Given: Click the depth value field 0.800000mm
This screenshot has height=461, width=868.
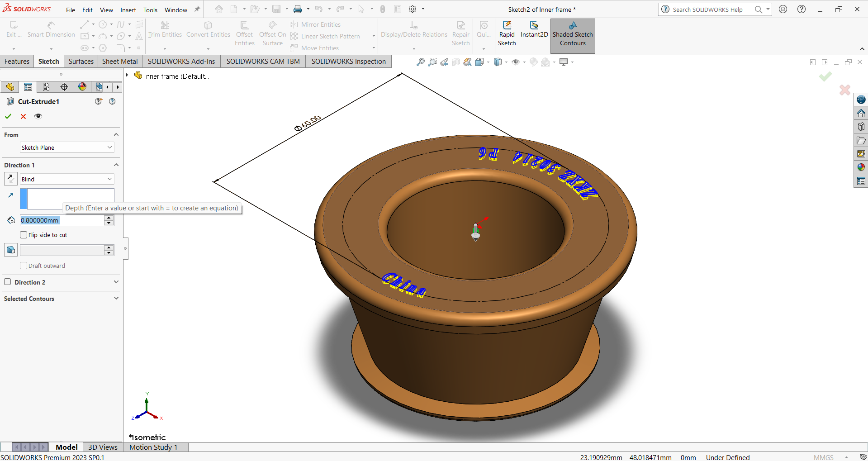Looking at the screenshot, I should pyautogui.click(x=62, y=220).
